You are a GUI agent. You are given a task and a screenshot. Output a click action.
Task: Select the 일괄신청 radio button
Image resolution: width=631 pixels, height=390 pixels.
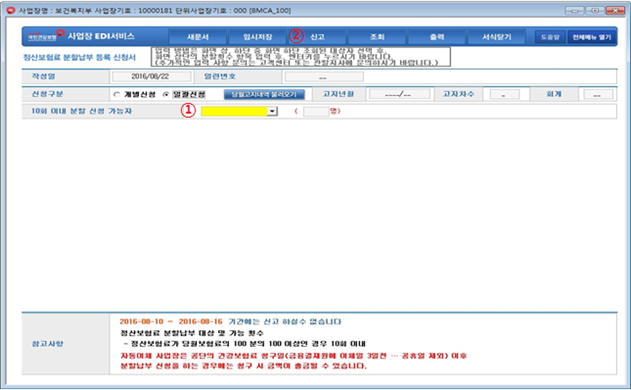165,95
